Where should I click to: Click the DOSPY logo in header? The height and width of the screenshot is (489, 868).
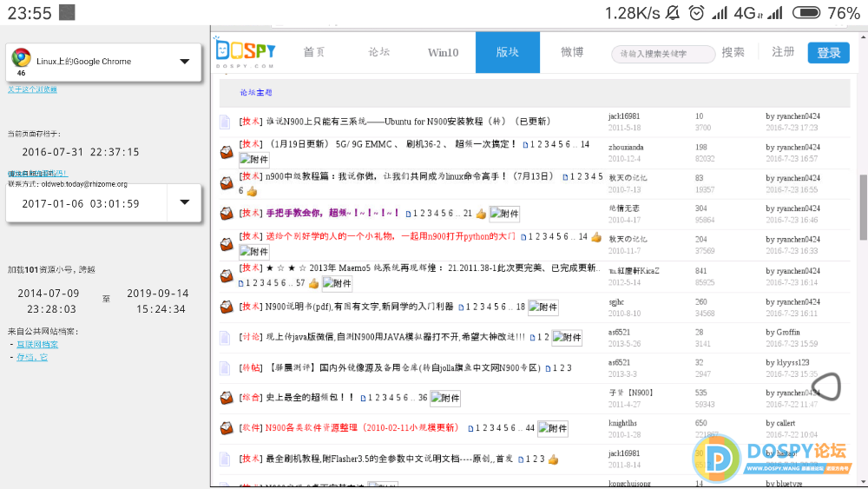(x=246, y=53)
